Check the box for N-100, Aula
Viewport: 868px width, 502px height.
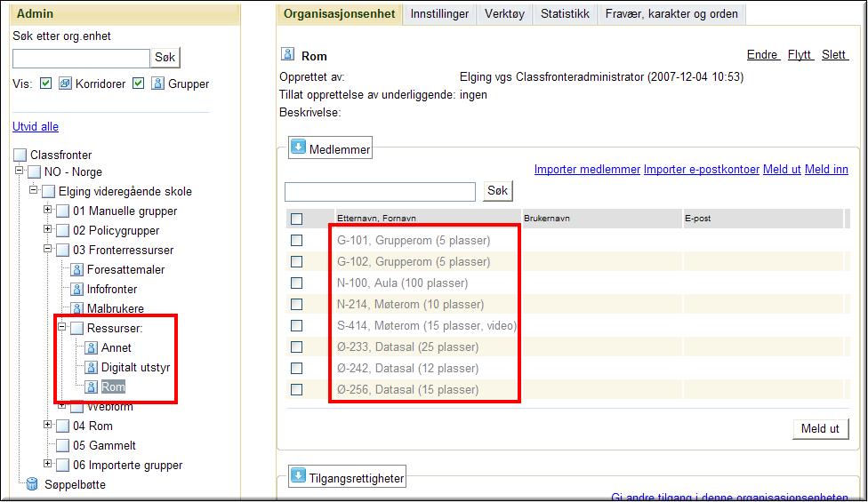(297, 283)
